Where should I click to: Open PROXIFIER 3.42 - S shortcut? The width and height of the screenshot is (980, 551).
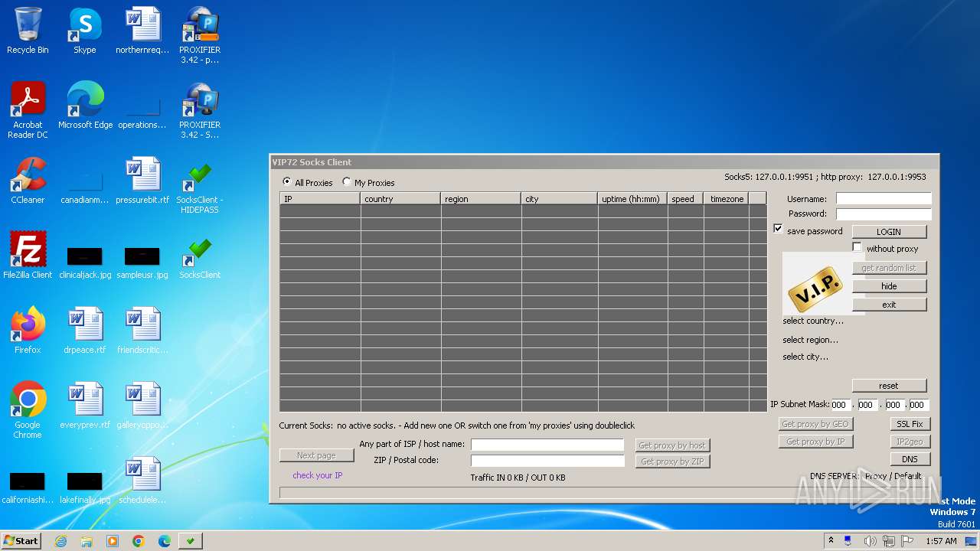[x=200, y=110]
